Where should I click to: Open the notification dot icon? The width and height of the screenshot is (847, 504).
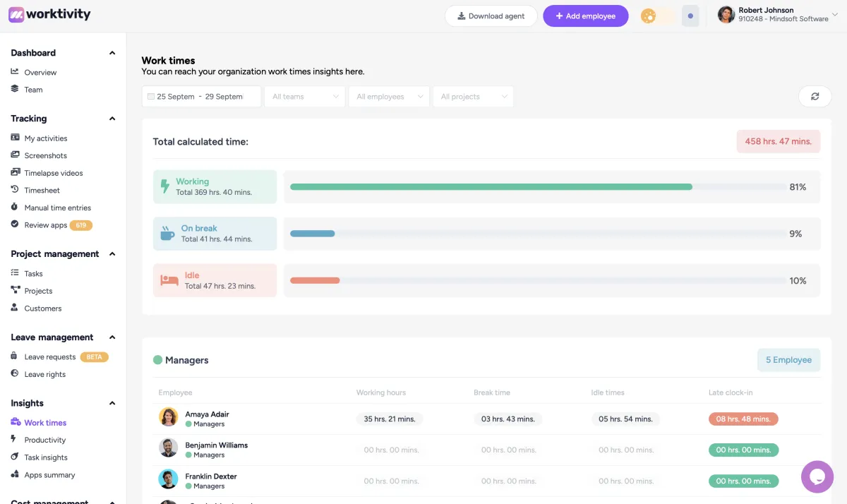tap(690, 16)
